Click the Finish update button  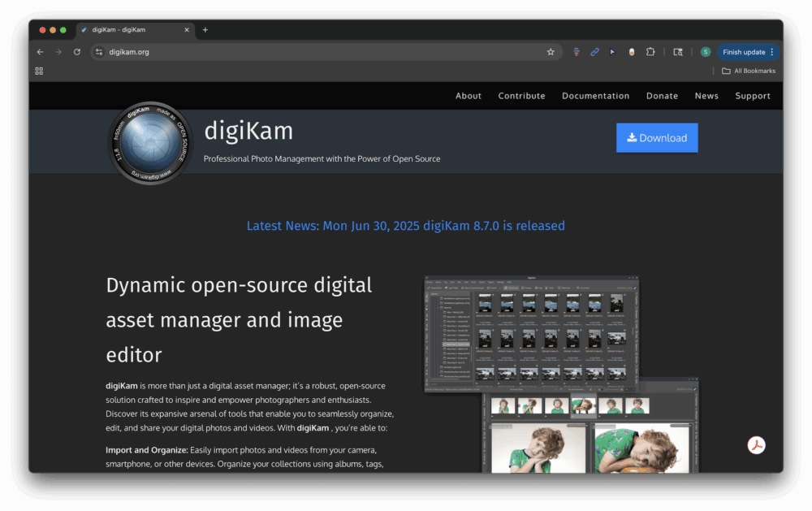coord(743,51)
